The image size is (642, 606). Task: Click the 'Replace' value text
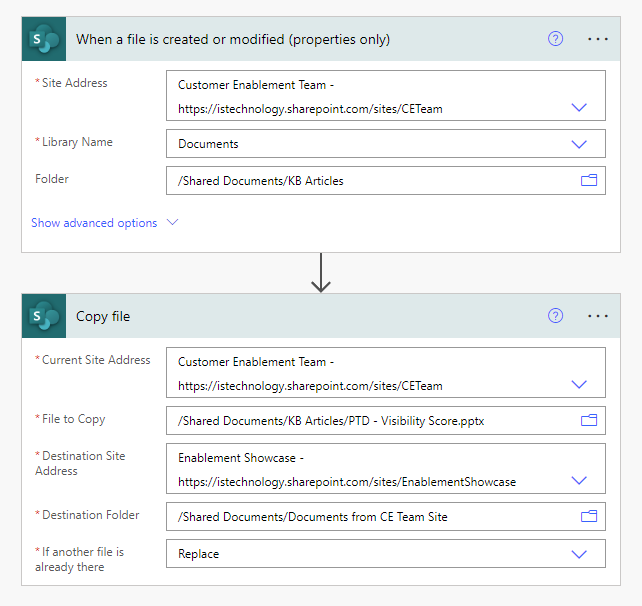(x=199, y=554)
